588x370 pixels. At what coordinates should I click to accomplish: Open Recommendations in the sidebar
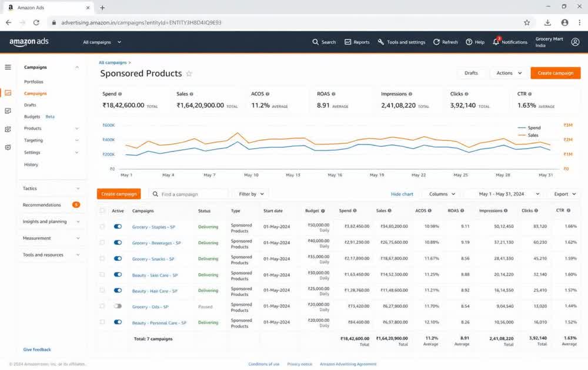coord(51,205)
